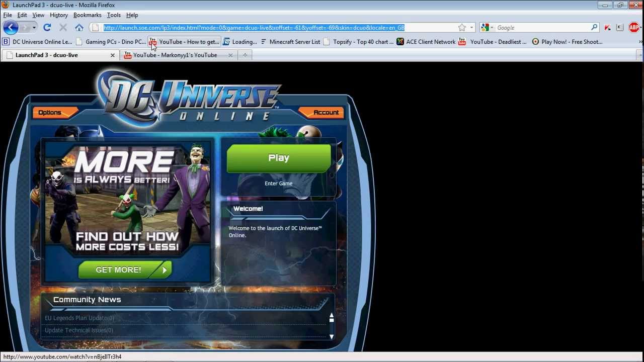Image resolution: width=644 pixels, height=362 pixels.
Task: Open the File menu
Action: (x=8, y=15)
